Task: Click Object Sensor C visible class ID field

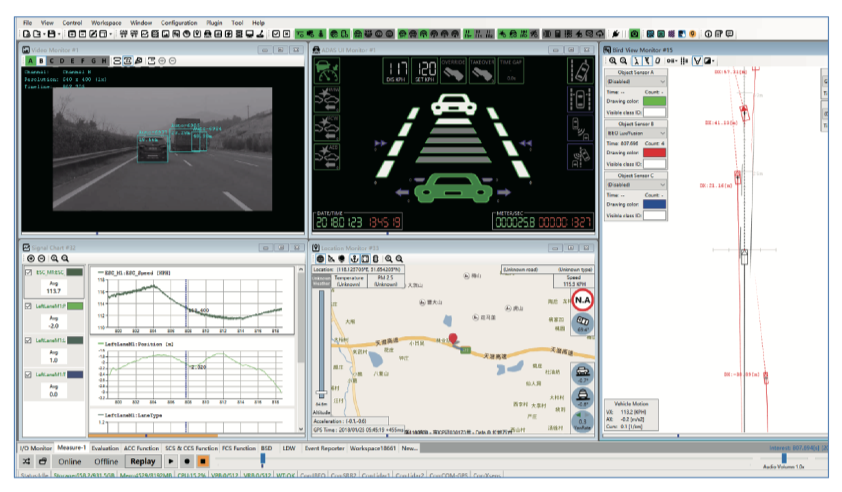Action: (654, 215)
